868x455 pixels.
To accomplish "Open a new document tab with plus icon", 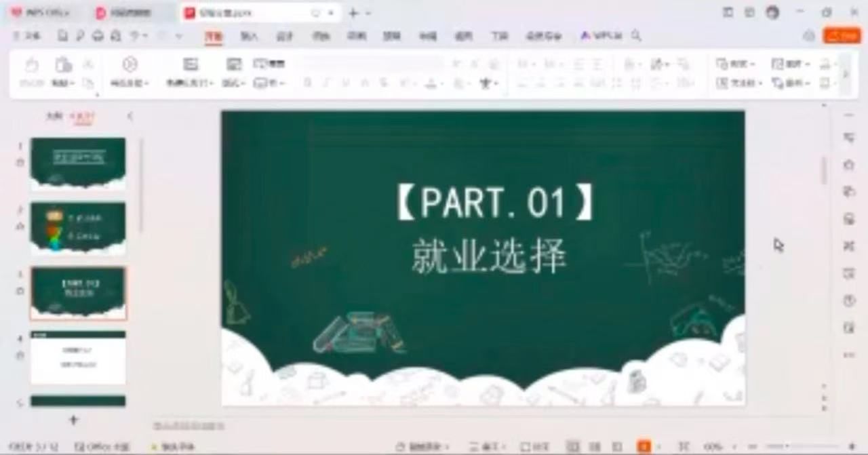I will click(x=353, y=13).
